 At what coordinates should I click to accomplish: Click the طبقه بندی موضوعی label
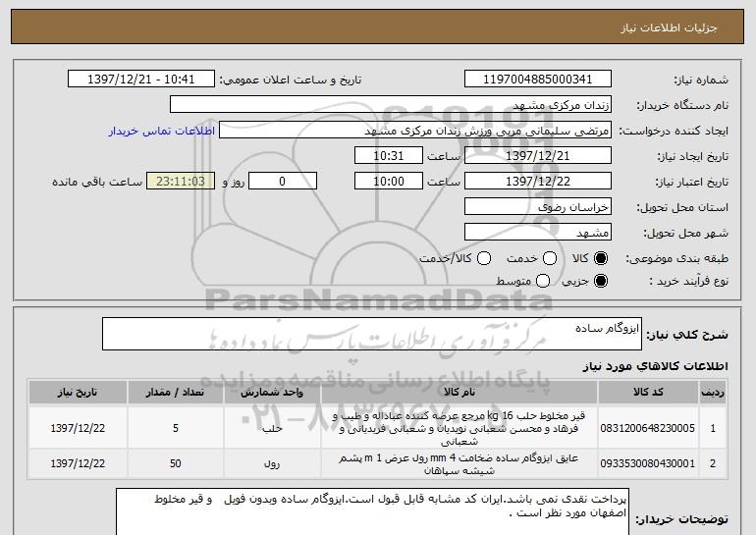676,258
